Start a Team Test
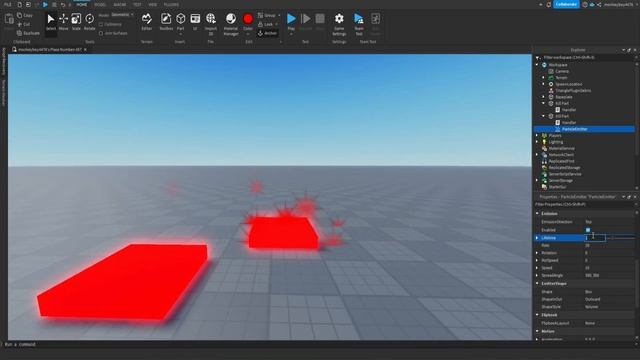 [359, 24]
